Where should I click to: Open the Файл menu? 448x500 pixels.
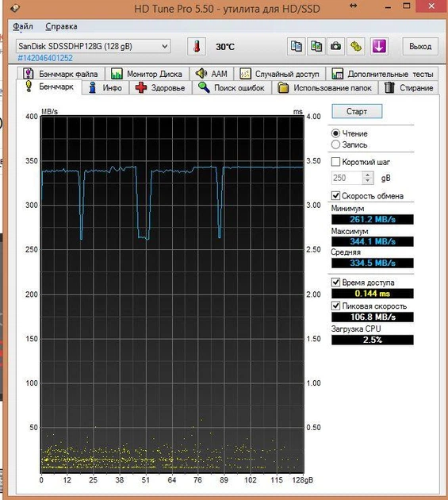[23, 26]
